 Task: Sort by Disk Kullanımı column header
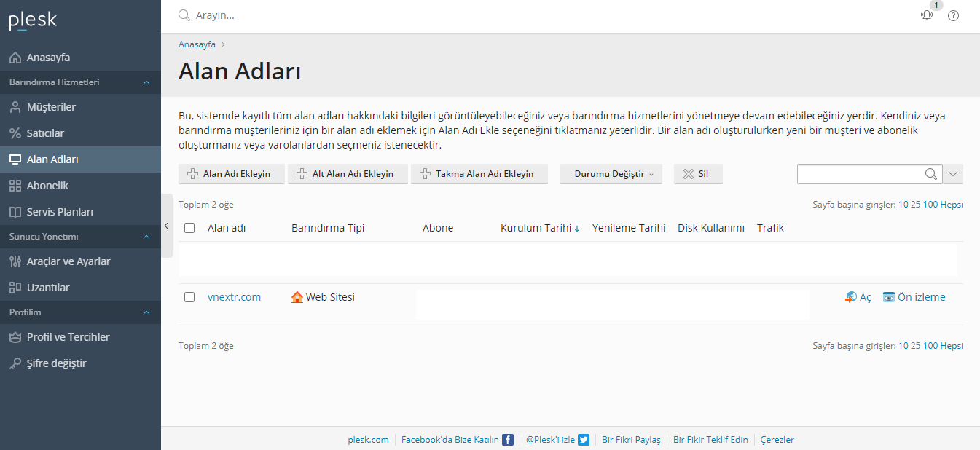coord(711,228)
